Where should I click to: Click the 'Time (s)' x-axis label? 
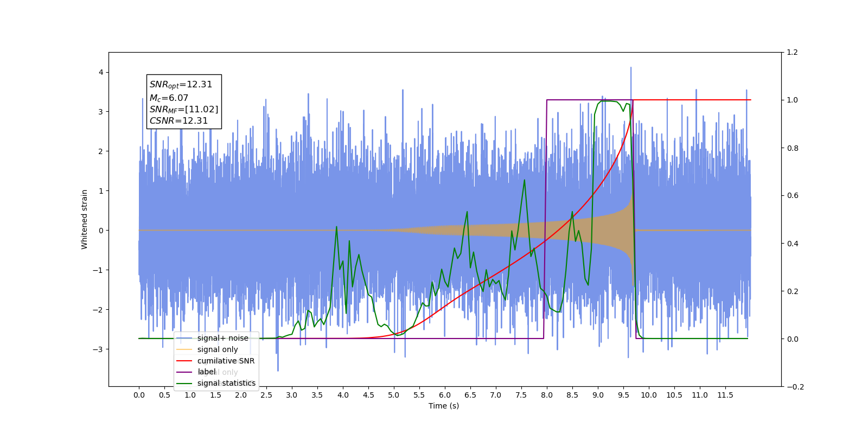444,406
